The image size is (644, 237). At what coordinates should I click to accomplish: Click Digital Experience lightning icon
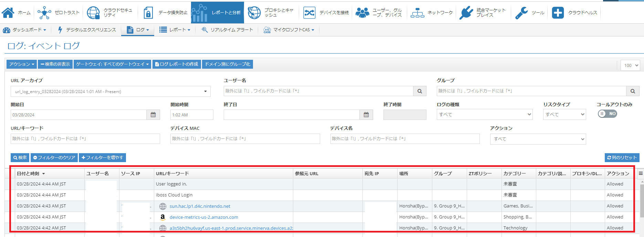coord(60,30)
